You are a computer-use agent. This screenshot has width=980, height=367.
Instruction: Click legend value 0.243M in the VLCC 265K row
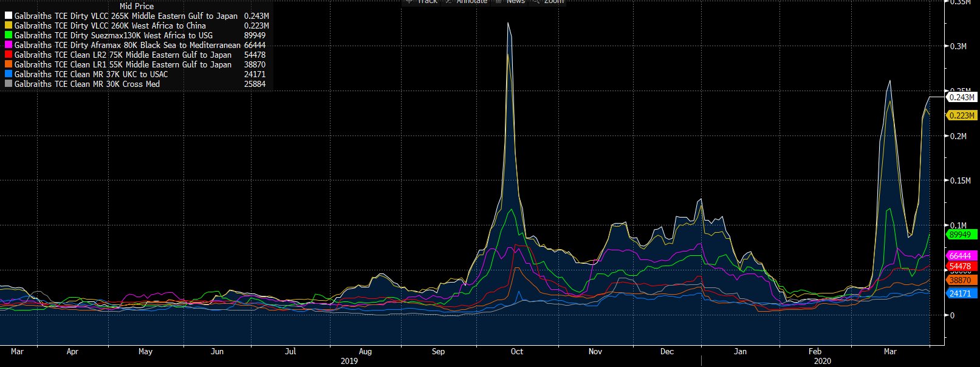click(x=256, y=16)
